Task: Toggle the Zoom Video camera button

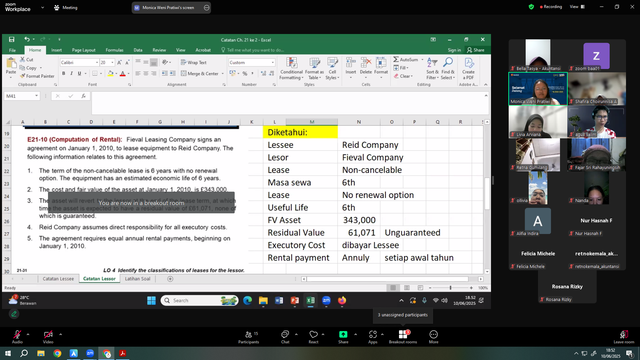Action: coord(48,337)
